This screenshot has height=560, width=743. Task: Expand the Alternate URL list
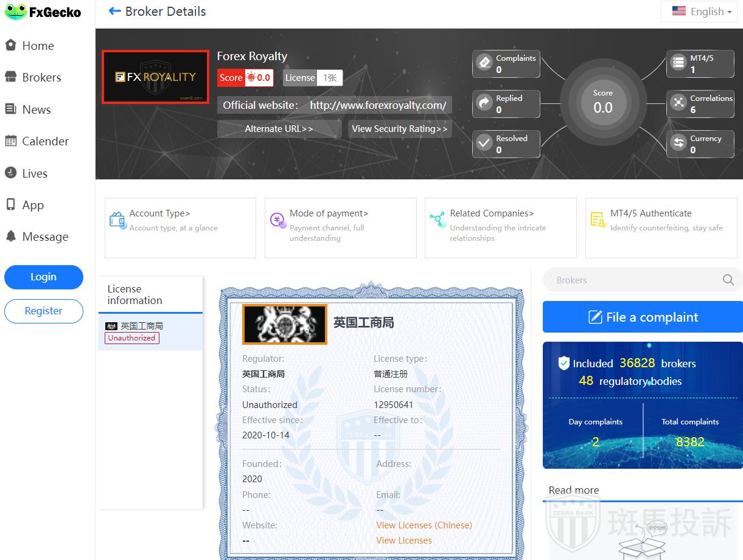tap(279, 129)
